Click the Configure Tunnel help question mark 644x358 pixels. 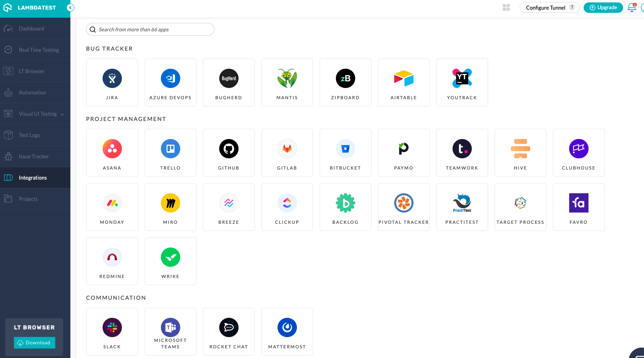pos(572,7)
